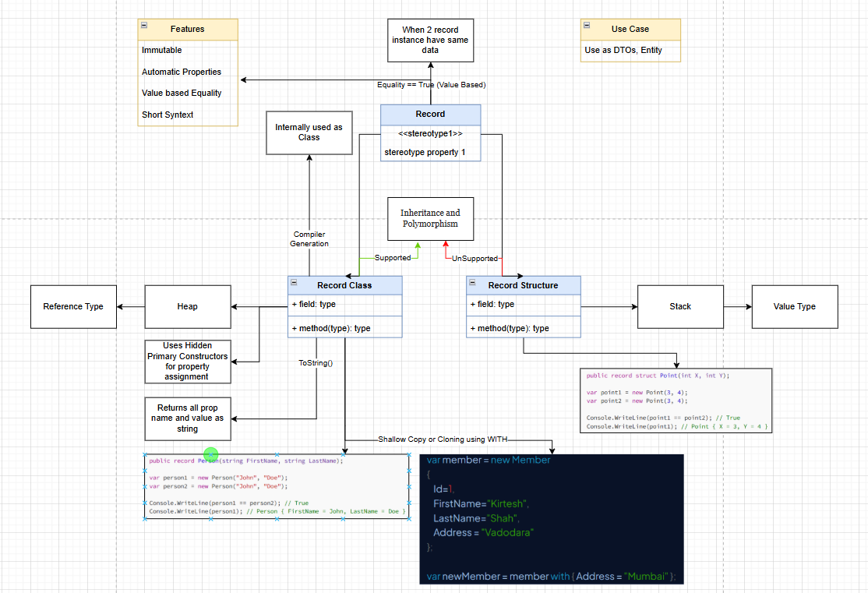Click the 'Use as DTOs, Entity' row
Viewport: 868px width, 593px height.
(x=623, y=51)
